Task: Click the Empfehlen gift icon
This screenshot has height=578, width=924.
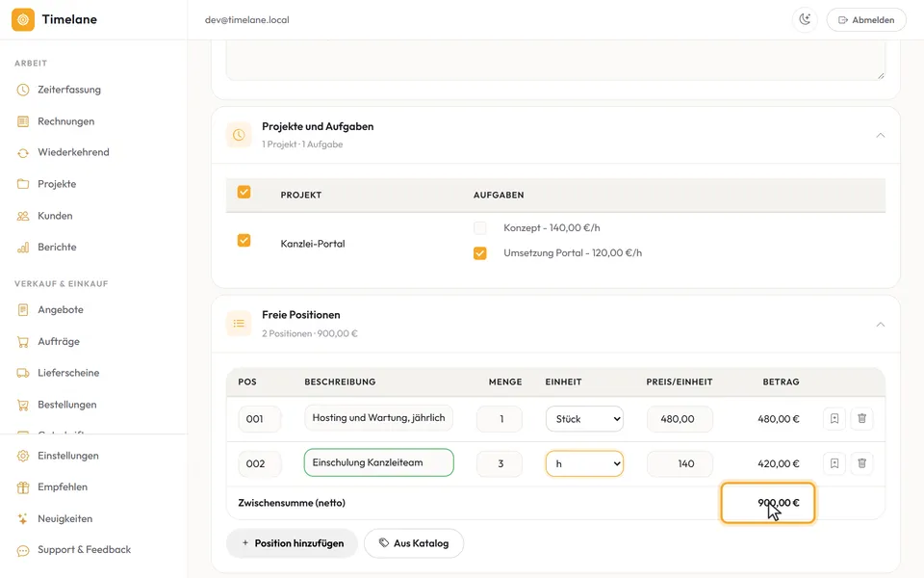Action: click(23, 487)
